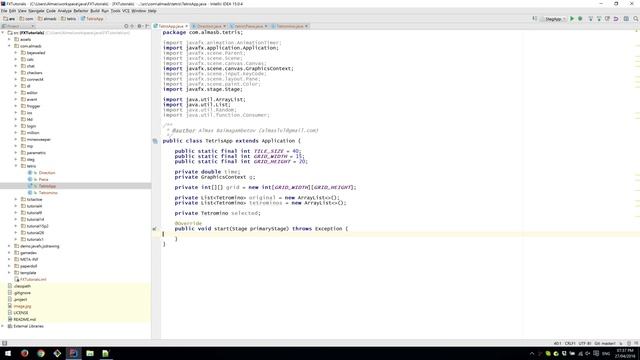The width and height of the screenshot is (640, 360).
Task: Click the Search Everywhere magnifier icon
Action: (636, 19)
